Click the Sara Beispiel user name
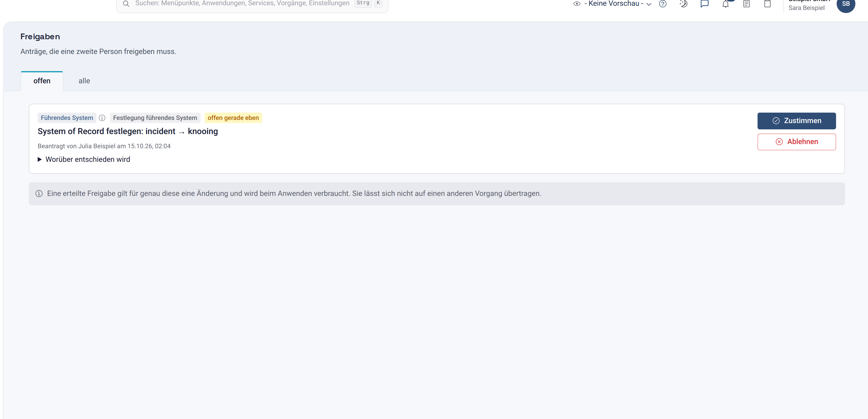Viewport: 868px width, 419px height. pyautogui.click(x=806, y=8)
